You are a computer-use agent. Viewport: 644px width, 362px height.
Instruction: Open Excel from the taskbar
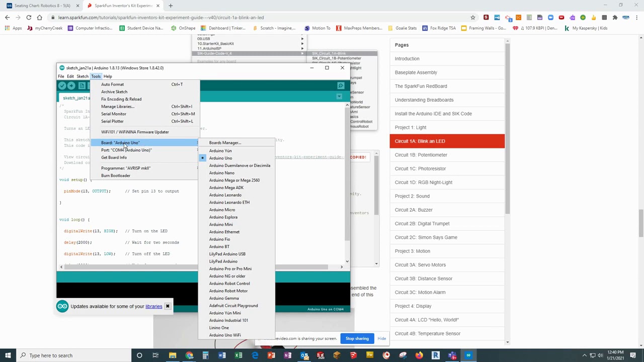pos(238,355)
